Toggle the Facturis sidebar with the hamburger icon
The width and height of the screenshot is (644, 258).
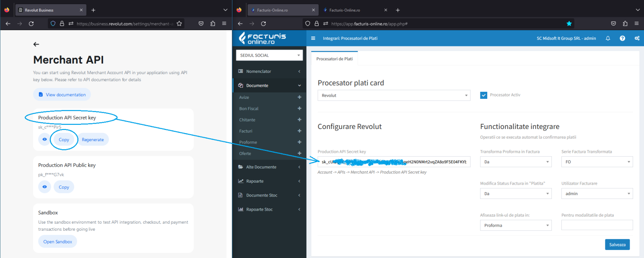point(313,39)
